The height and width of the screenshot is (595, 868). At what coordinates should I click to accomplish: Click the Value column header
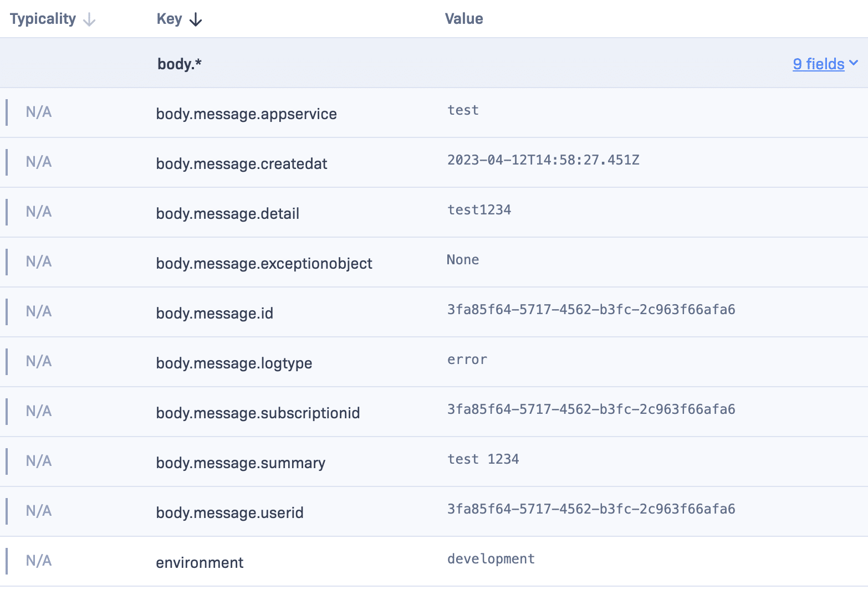pos(464,19)
